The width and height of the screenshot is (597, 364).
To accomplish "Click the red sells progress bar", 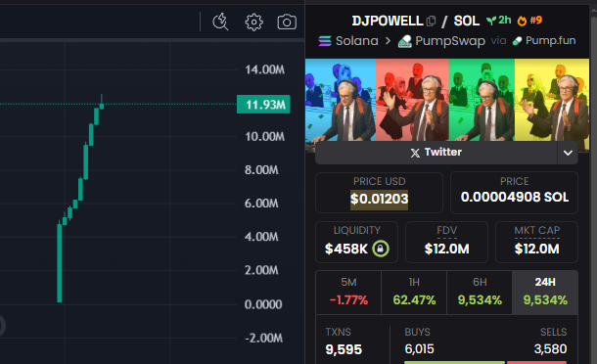I will click(537, 362).
